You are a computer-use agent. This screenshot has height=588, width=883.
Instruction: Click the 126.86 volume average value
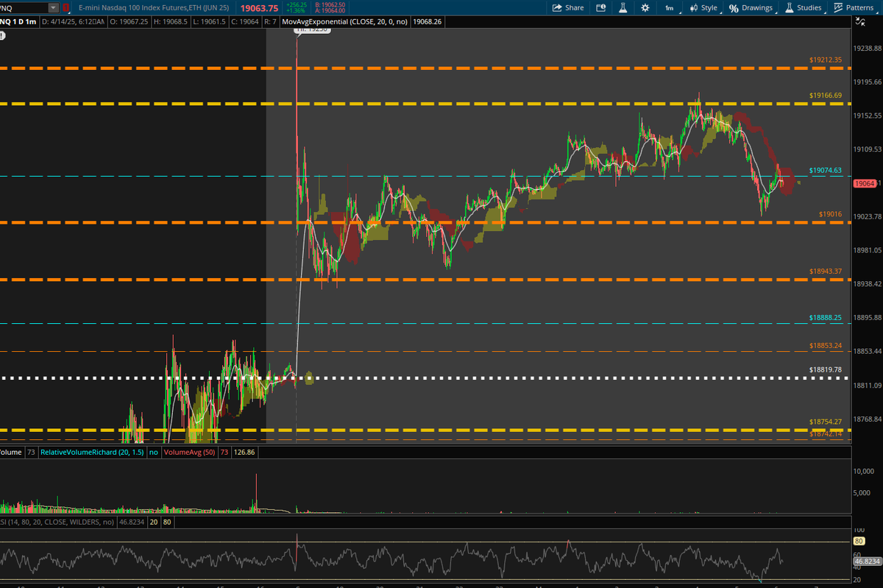(245, 452)
